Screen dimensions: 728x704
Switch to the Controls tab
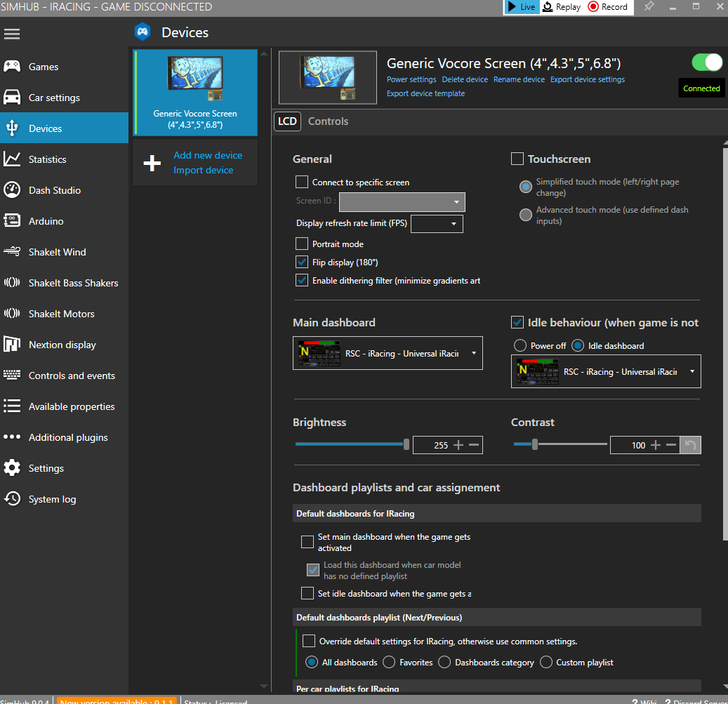329,121
